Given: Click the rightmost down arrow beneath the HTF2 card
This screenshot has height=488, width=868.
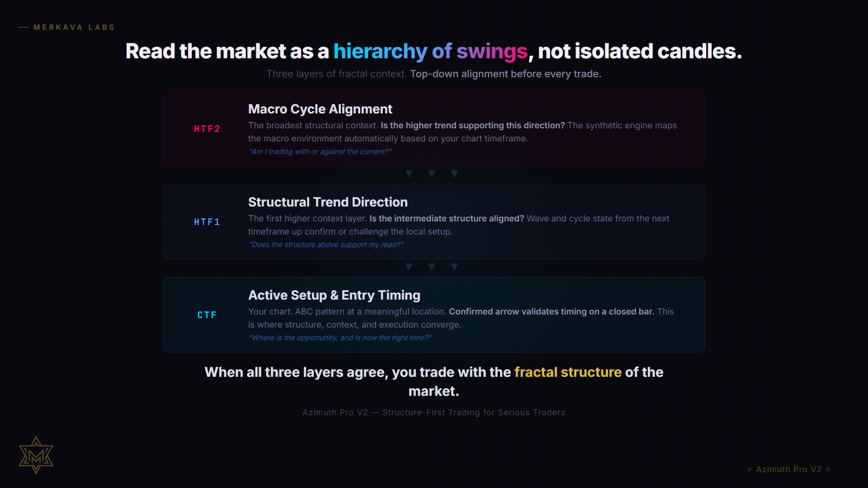Looking at the screenshot, I should click(454, 174).
